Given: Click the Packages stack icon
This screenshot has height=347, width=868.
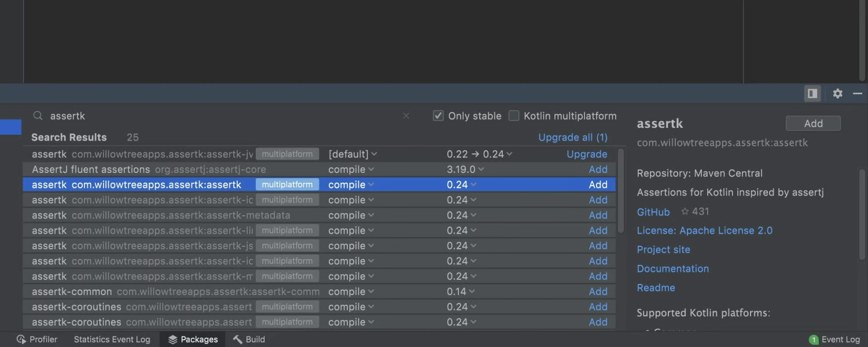Looking at the screenshot, I should tap(172, 339).
